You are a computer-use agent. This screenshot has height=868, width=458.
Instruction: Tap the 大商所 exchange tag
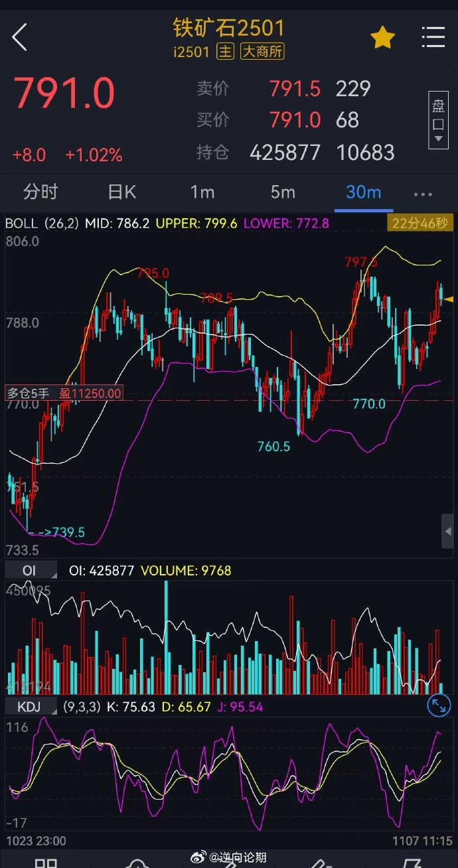click(x=262, y=52)
